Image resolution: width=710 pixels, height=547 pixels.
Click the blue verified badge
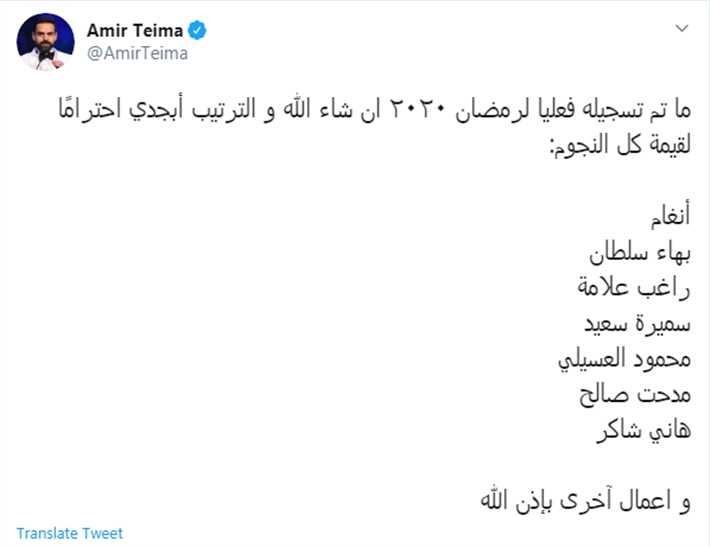tap(197, 30)
